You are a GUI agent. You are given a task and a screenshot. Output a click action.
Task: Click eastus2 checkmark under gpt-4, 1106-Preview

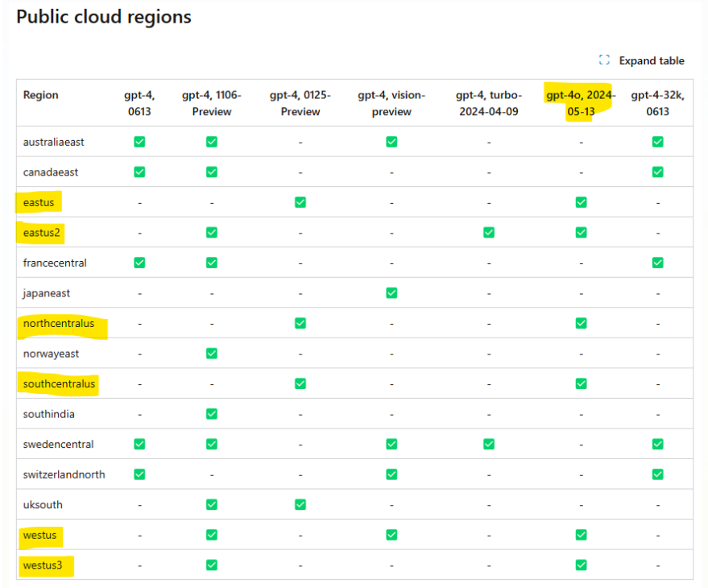coord(212,233)
